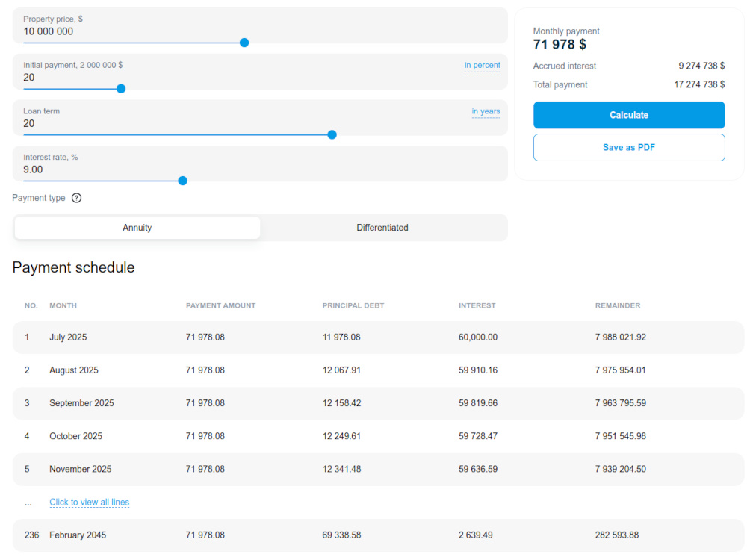Image resolution: width=747 pixels, height=560 pixels.
Task: Select the Differentiated payment type
Action: click(x=382, y=228)
